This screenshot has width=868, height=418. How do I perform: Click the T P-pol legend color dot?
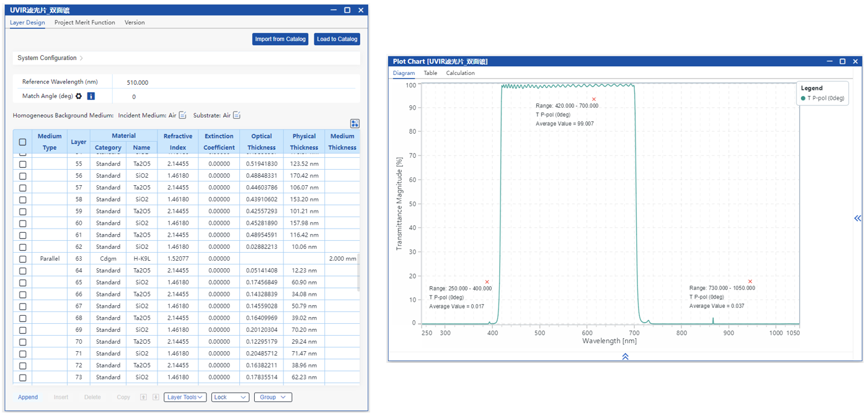[804, 98]
